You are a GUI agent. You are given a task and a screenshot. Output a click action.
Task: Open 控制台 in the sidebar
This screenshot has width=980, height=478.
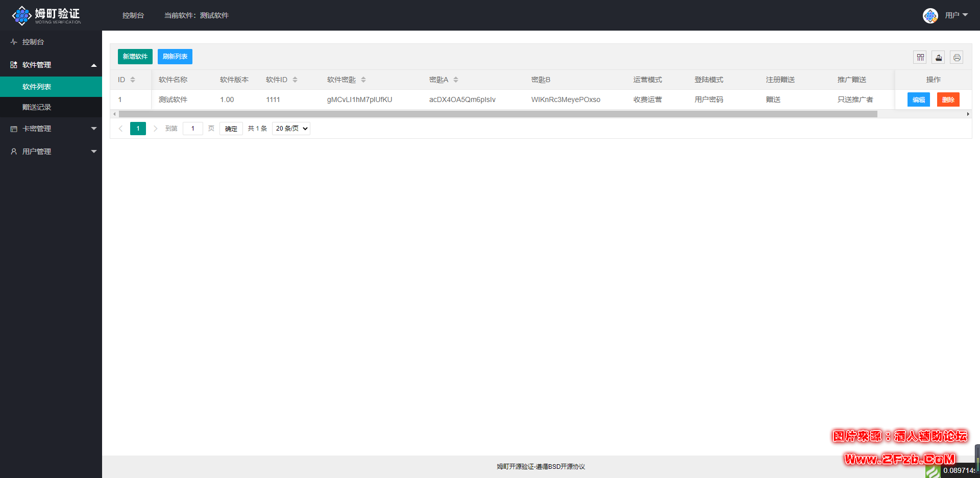tap(51, 42)
